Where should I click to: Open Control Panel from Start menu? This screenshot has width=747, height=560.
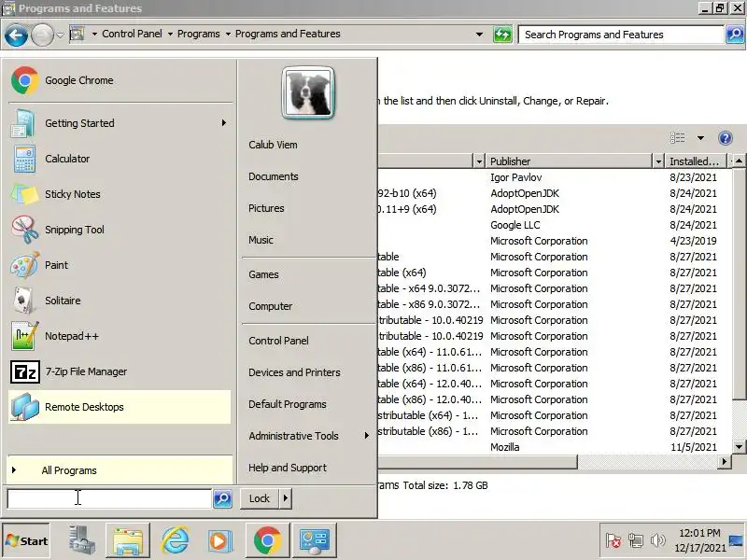tap(278, 341)
